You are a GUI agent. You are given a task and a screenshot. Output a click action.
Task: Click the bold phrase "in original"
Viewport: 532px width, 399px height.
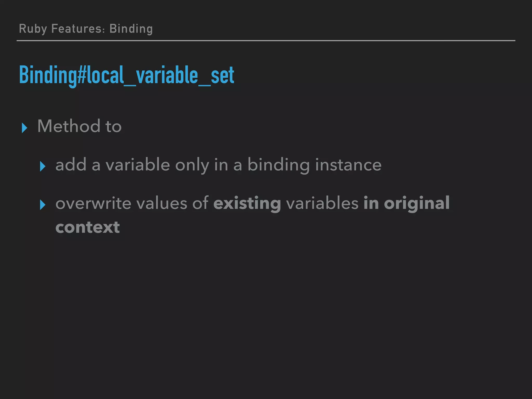coord(406,203)
